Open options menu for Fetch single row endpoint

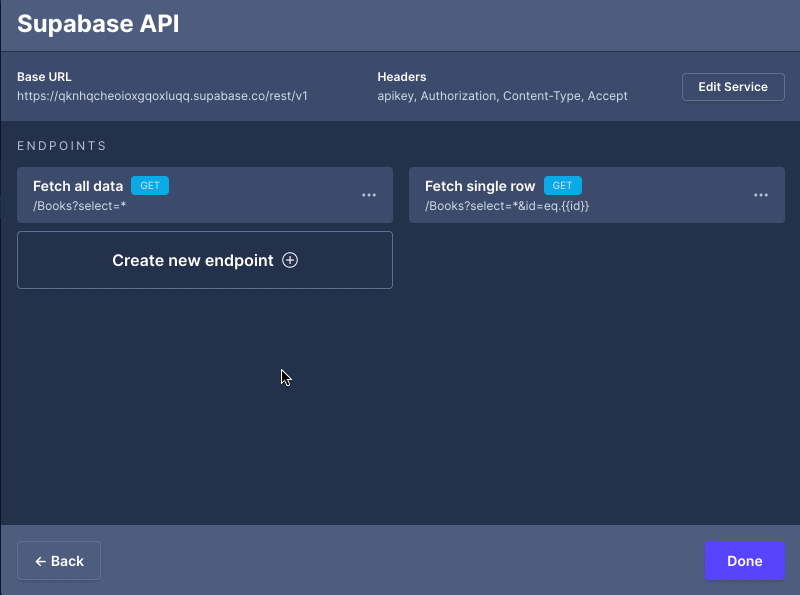(761, 195)
